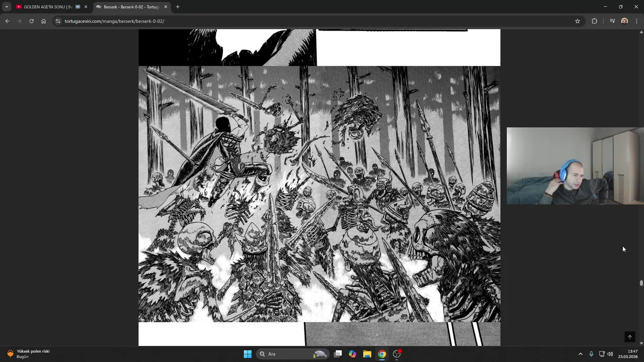Open the clock and date panel
Image resolution: width=644 pixels, height=362 pixels.
click(x=628, y=354)
